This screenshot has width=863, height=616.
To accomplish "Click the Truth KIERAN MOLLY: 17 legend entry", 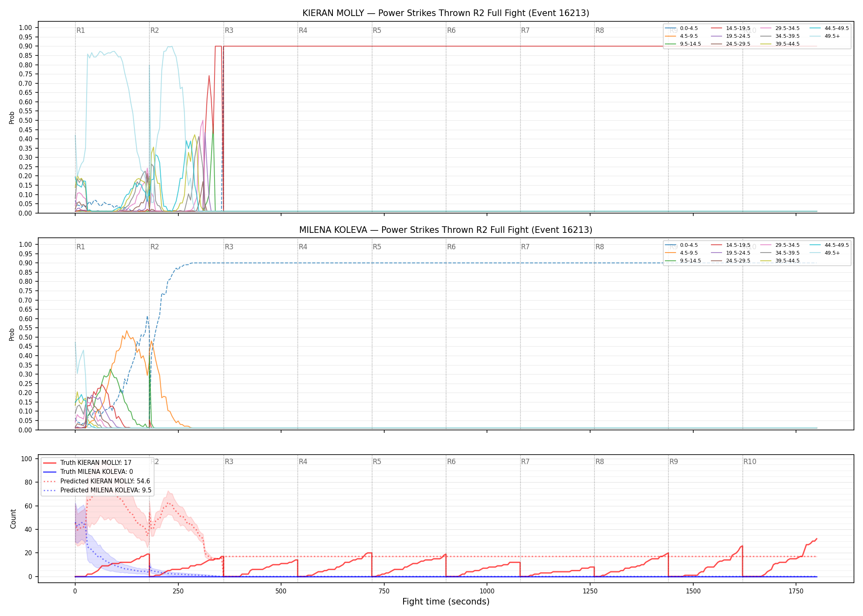I will click(87, 462).
